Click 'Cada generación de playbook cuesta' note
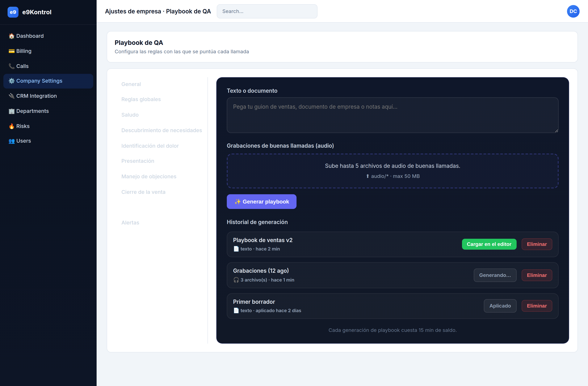588x386 pixels. 392,330
